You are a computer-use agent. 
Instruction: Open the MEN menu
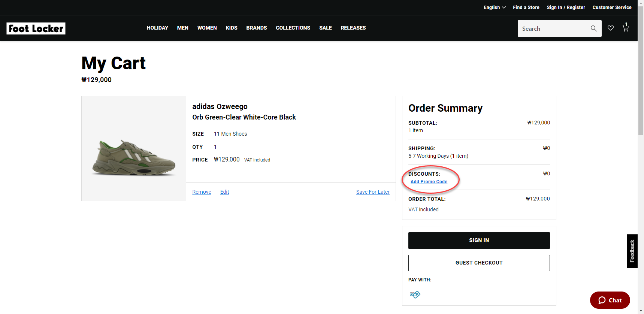[183, 28]
